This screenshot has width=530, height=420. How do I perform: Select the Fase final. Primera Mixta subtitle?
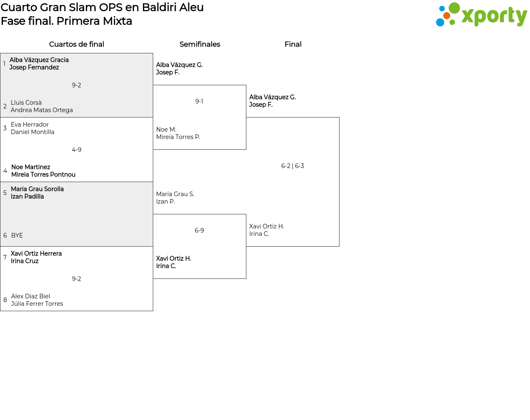point(66,21)
